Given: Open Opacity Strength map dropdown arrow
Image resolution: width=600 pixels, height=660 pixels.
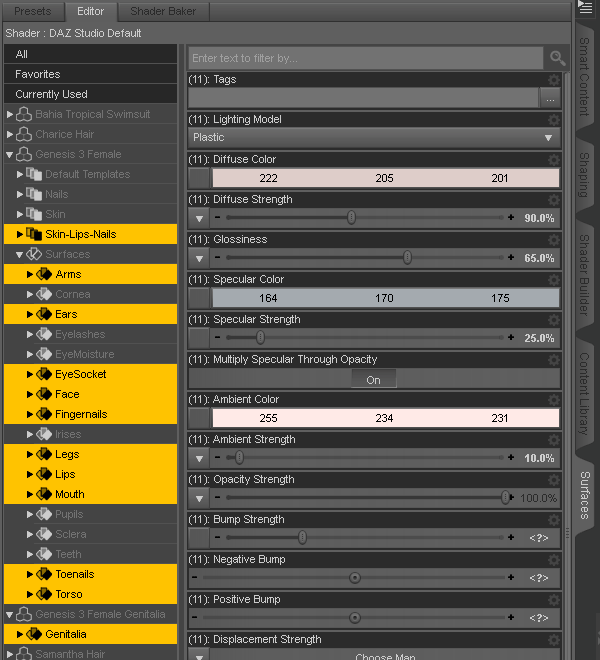Looking at the screenshot, I should (x=199, y=498).
